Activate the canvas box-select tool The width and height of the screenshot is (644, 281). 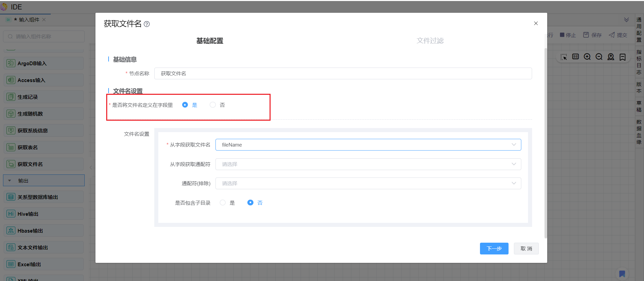coord(564,57)
